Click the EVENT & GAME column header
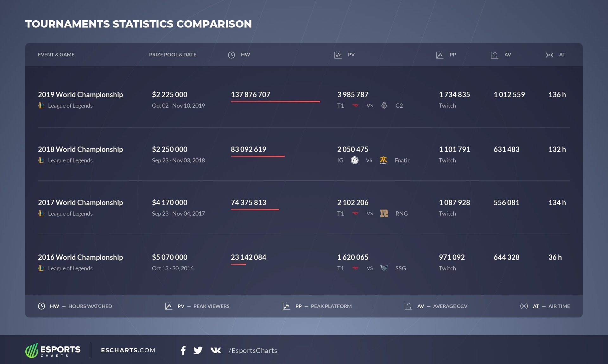 click(x=56, y=54)
